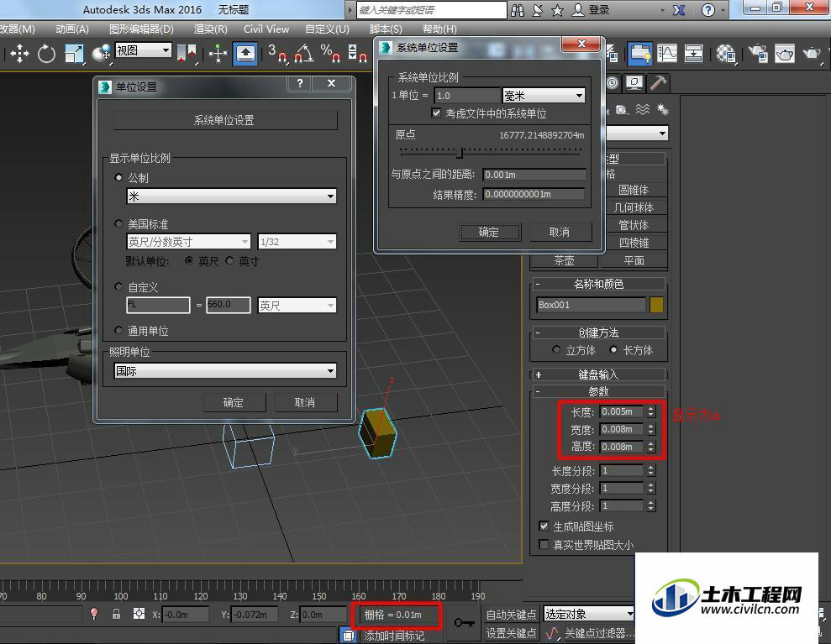Collapse the 参数 rollout
831x644 pixels.
[598, 391]
